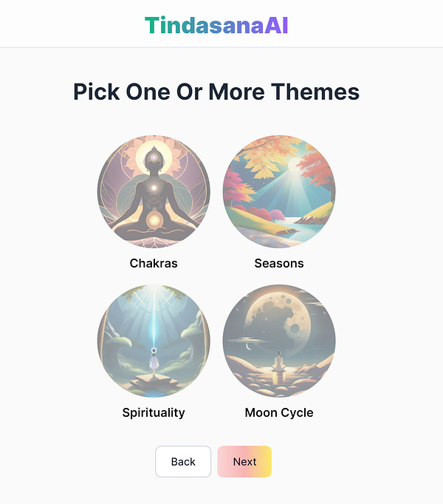Proceed with the Next button
443x504 pixels.
[244, 462]
